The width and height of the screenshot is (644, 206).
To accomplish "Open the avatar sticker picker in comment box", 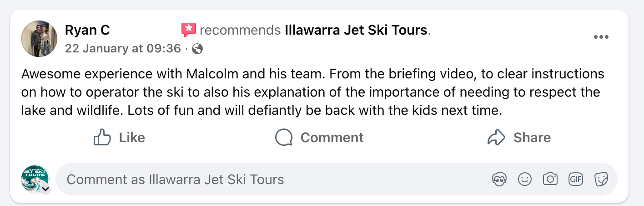I will 499,180.
